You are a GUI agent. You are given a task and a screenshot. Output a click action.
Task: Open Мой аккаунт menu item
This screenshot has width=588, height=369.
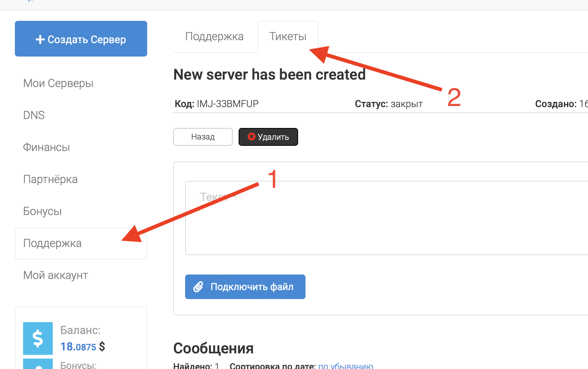click(x=55, y=275)
